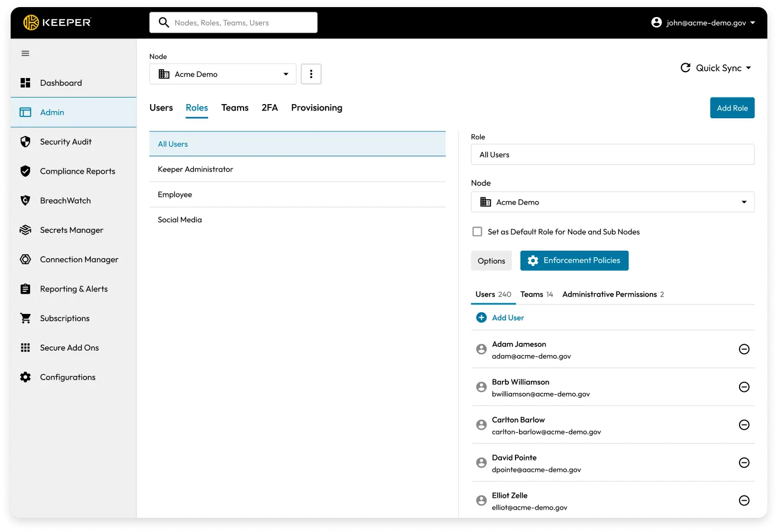Viewport: 778px width, 532px height.
Task: Open the john@acme-demo.gov account menu arrow
Action: [753, 23]
